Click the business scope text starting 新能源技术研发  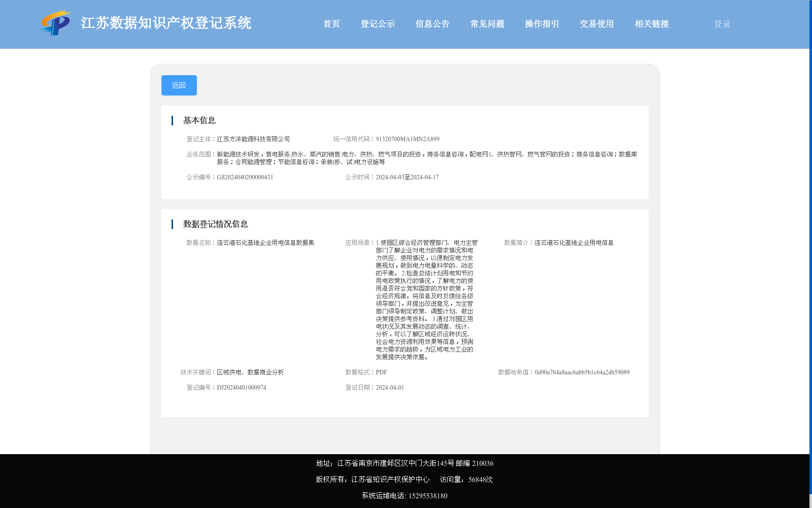click(427, 158)
